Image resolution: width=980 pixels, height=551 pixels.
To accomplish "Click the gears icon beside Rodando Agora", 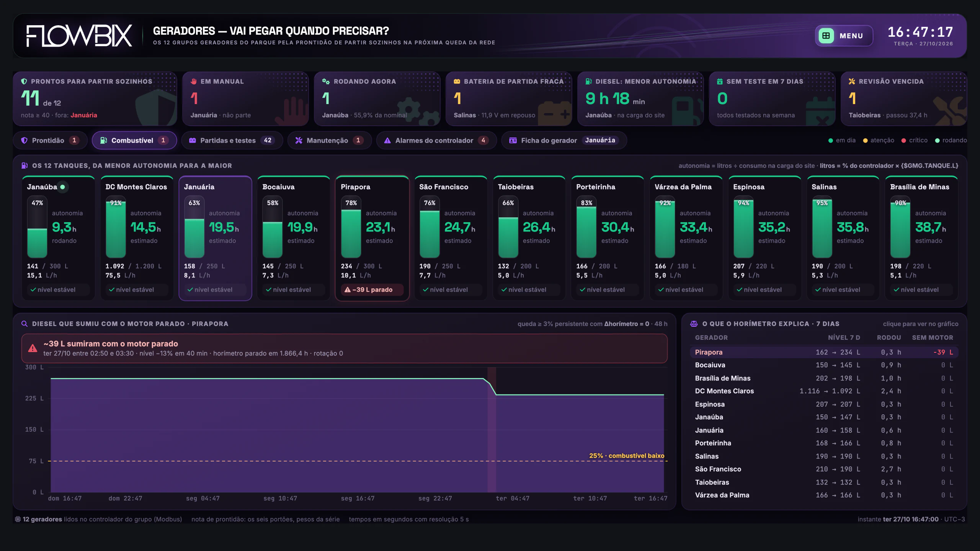I will click(326, 82).
